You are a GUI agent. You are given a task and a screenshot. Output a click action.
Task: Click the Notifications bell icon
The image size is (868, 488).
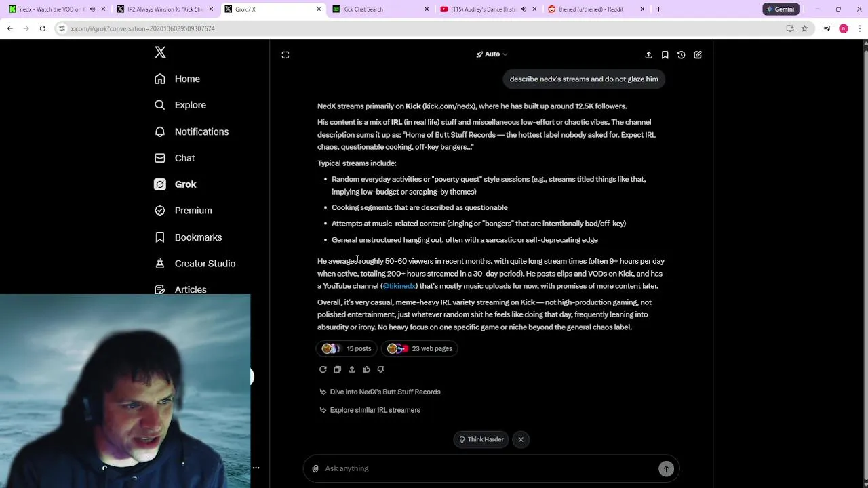(160, 131)
